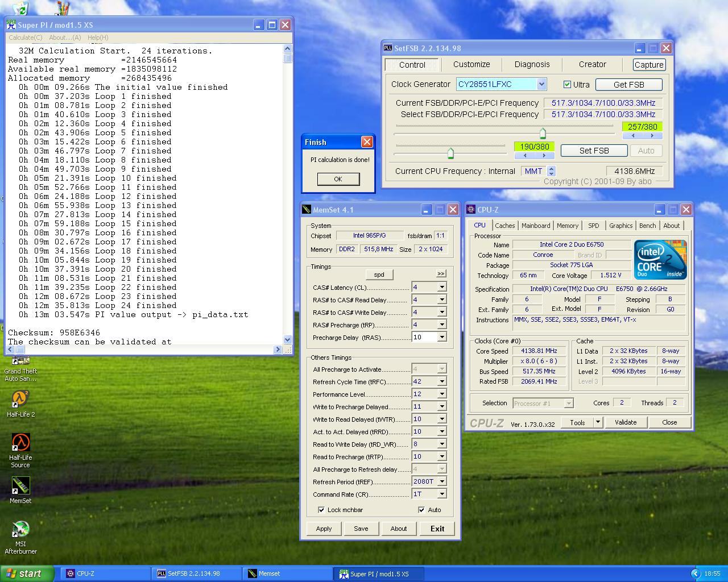
Task: Open Refresh Cycle Time (tRFC) dropdown
Action: [x=441, y=382]
